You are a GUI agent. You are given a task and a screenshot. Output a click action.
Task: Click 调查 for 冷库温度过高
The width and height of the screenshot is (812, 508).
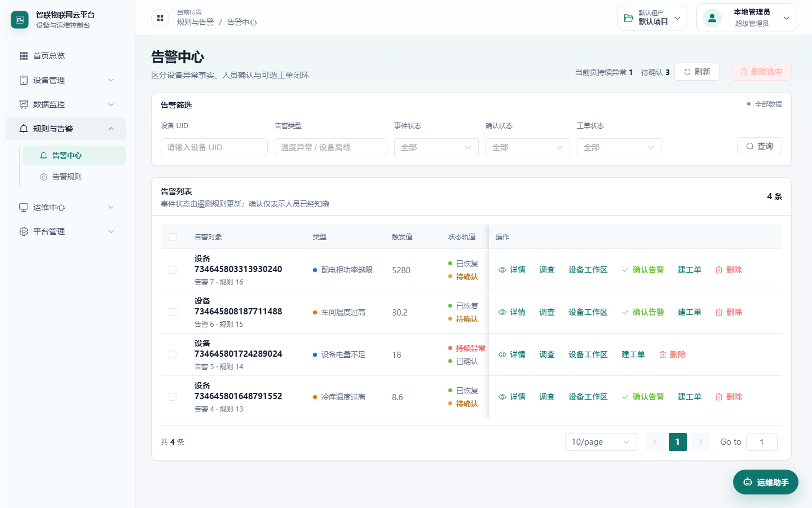click(547, 397)
